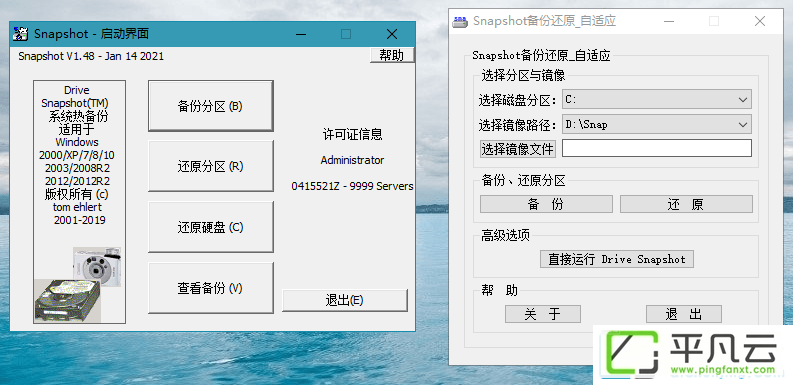Click the tom ehlert copyright text
The height and width of the screenshot is (385, 793).
pyautogui.click(x=77, y=207)
